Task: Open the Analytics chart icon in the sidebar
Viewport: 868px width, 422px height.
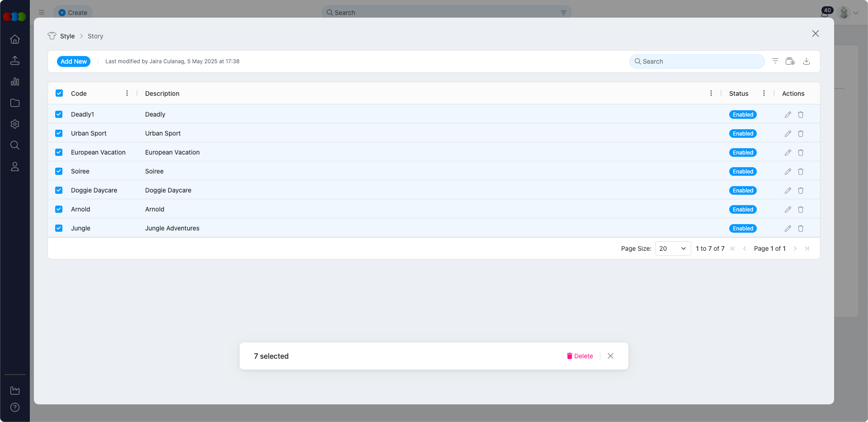Action: pos(15,82)
